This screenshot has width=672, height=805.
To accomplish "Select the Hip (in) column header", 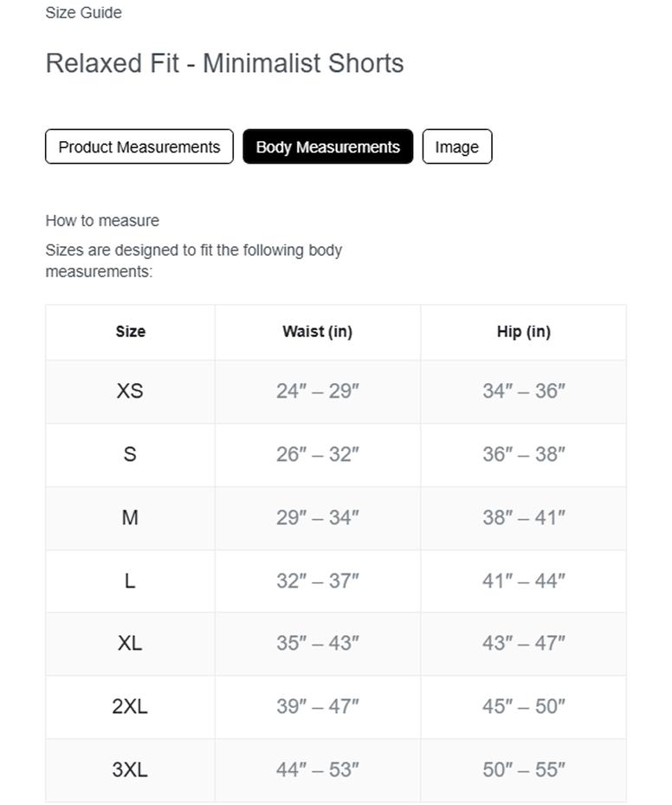I will coord(523,331).
